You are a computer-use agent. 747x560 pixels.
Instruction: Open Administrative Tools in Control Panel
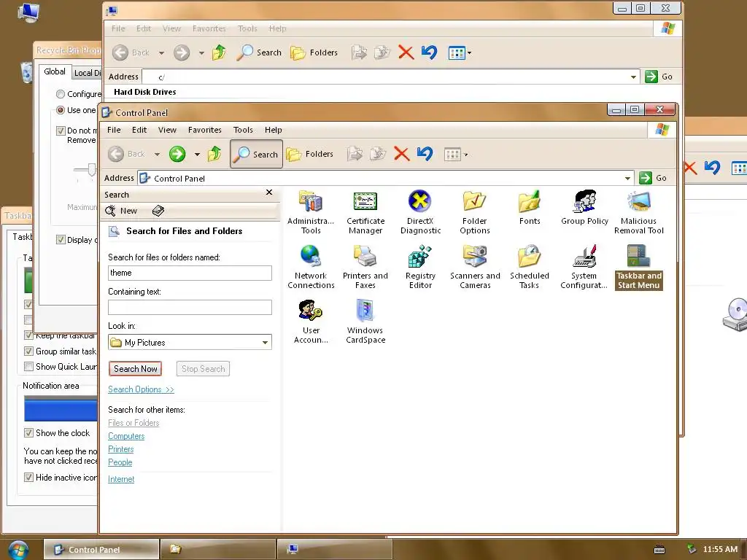[311, 212]
